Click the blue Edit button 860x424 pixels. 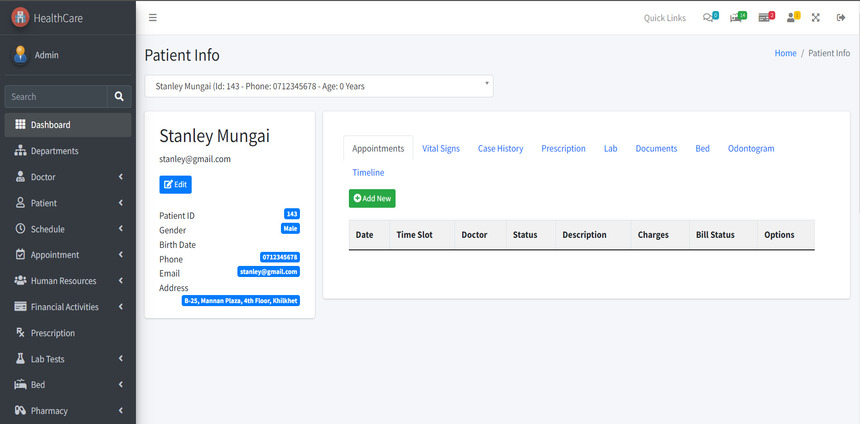tap(175, 185)
